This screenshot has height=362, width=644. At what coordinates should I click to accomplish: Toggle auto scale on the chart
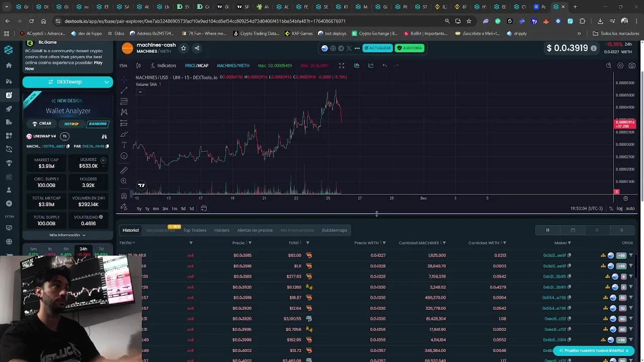[x=630, y=208]
